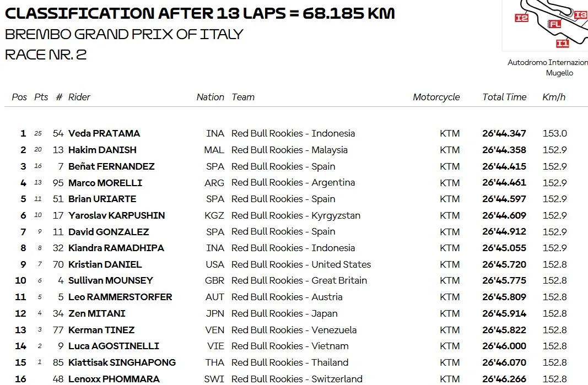
Task: Click Red Bull Rookies - Kyrgyzstan team
Action: 296,215
